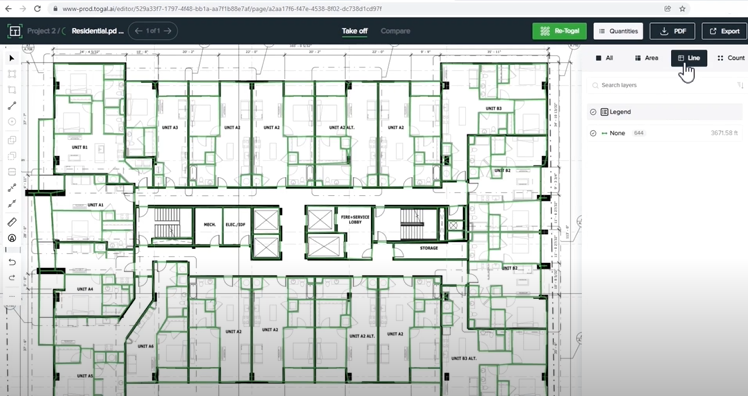
Task: Click the 644 count badge
Action: [639, 133]
